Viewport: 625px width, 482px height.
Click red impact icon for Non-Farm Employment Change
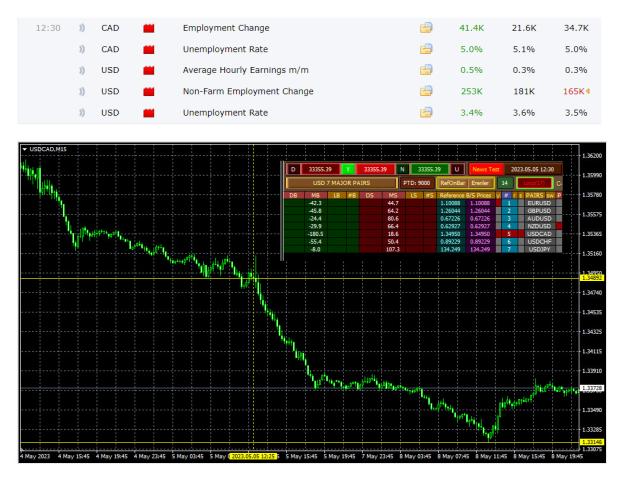[149, 92]
